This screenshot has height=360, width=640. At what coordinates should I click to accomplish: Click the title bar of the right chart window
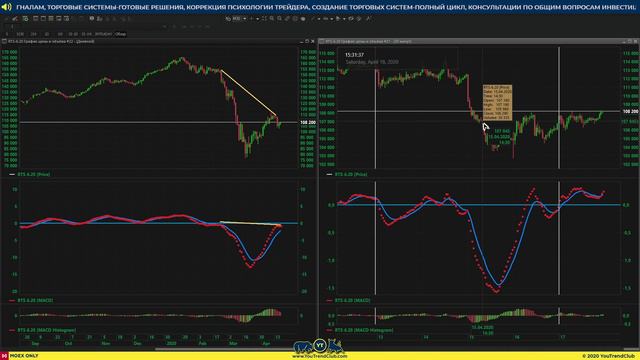[x=479, y=41]
